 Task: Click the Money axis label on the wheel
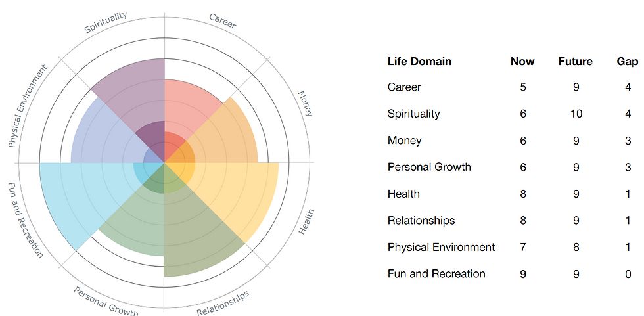click(x=306, y=104)
